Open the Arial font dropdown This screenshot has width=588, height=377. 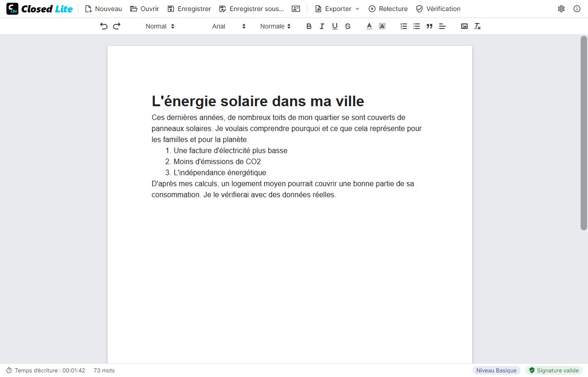(229, 26)
